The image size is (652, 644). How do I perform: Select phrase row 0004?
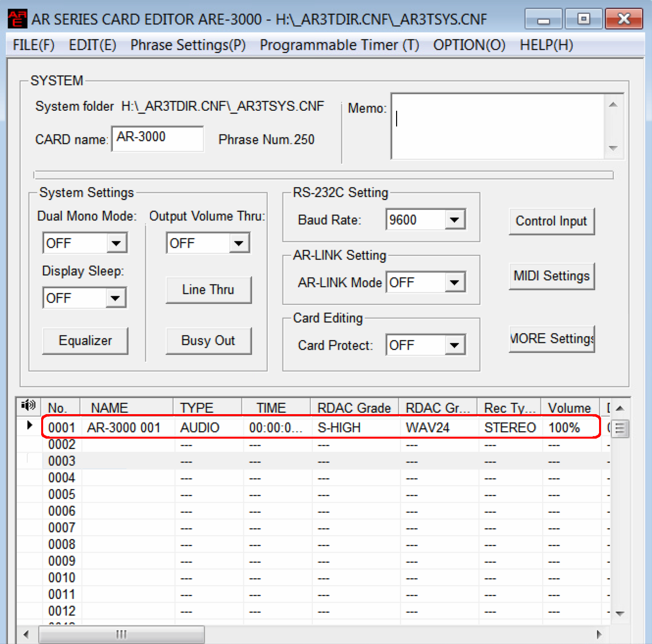[314, 478]
